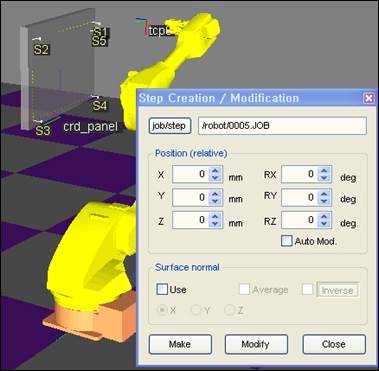The height and width of the screenshot is (371, 379).
Task: Click the Modify button
Action: point(256,344)
